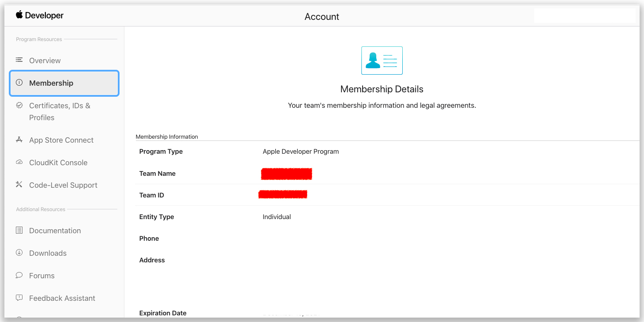Viewport: 644px width, 322px height.
Task: Click the Phone label
Action: (149, 239)
